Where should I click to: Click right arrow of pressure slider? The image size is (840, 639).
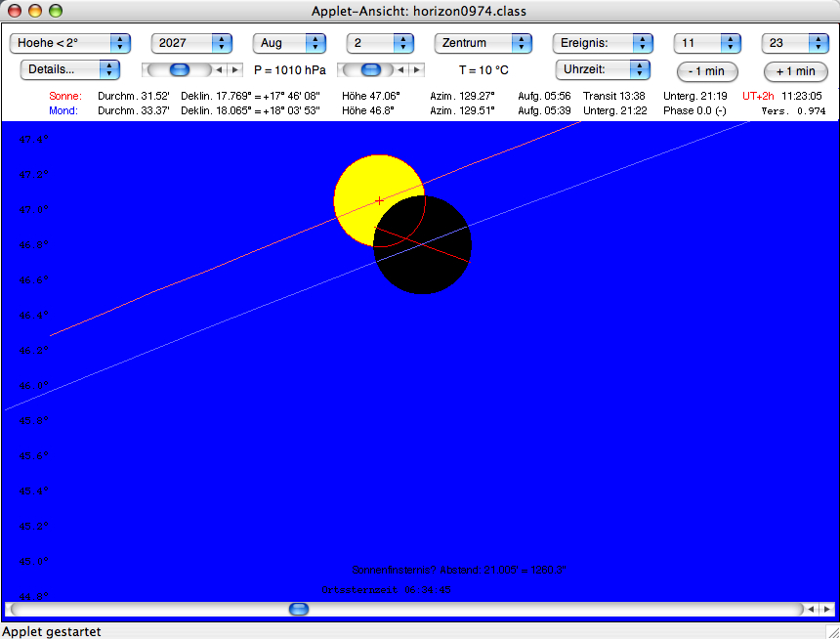(x=234, y=69)
